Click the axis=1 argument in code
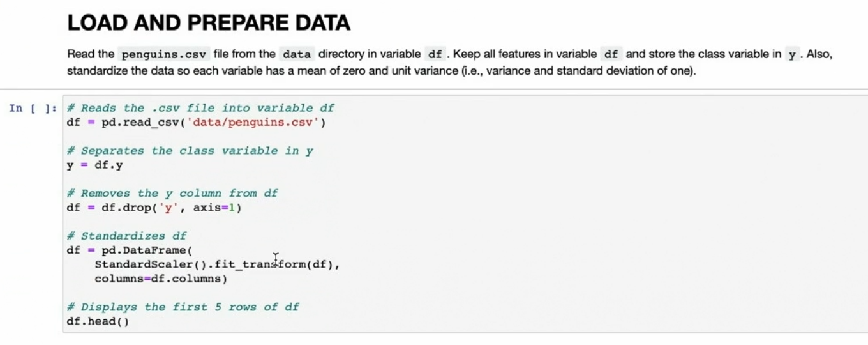The width and height of the screenshot is (868, 345). [x=217, y=208]
